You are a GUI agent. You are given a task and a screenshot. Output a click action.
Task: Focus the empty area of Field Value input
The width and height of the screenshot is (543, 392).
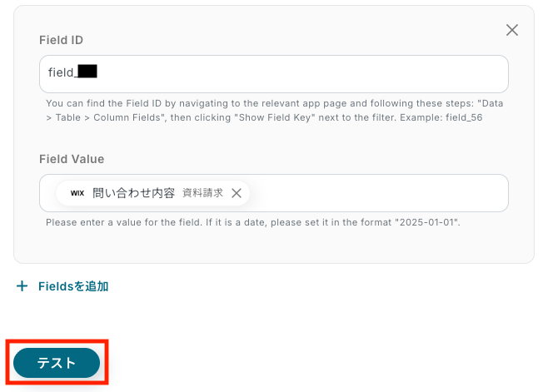[x=377, y=193]
